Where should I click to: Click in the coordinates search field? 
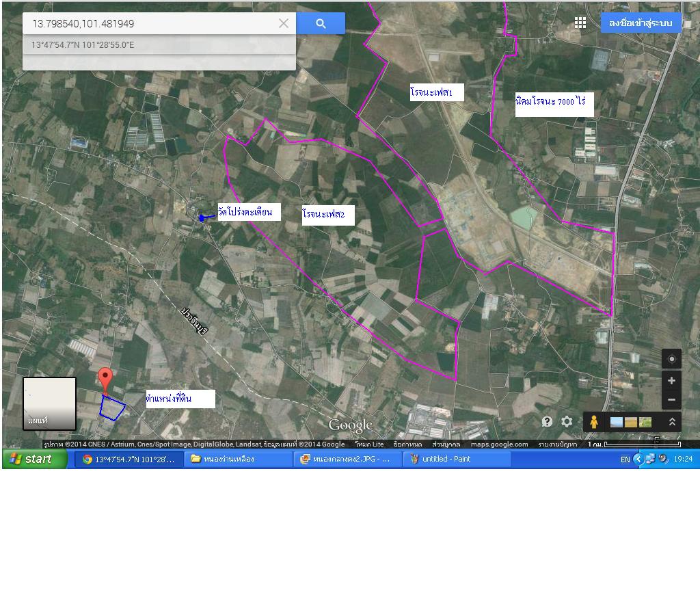click(x=150, y=23)
